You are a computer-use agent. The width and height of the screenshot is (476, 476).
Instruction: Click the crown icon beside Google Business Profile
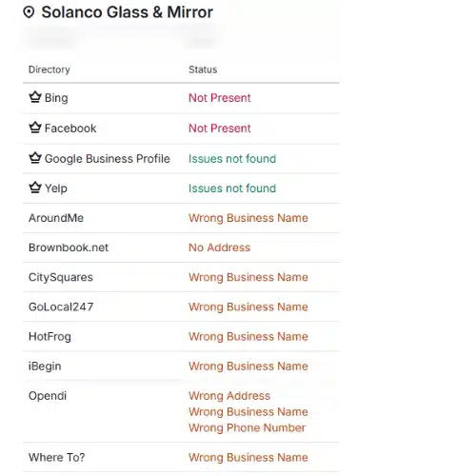tap(35, 158)
